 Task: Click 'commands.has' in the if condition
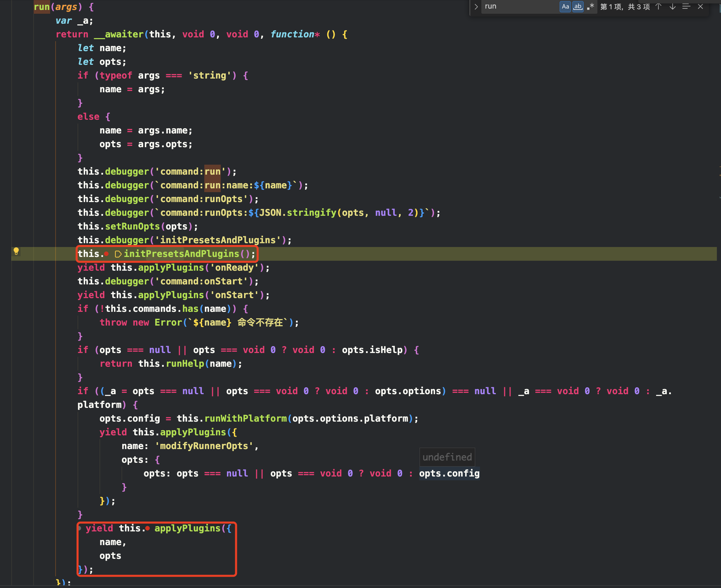tap(165, 309)
